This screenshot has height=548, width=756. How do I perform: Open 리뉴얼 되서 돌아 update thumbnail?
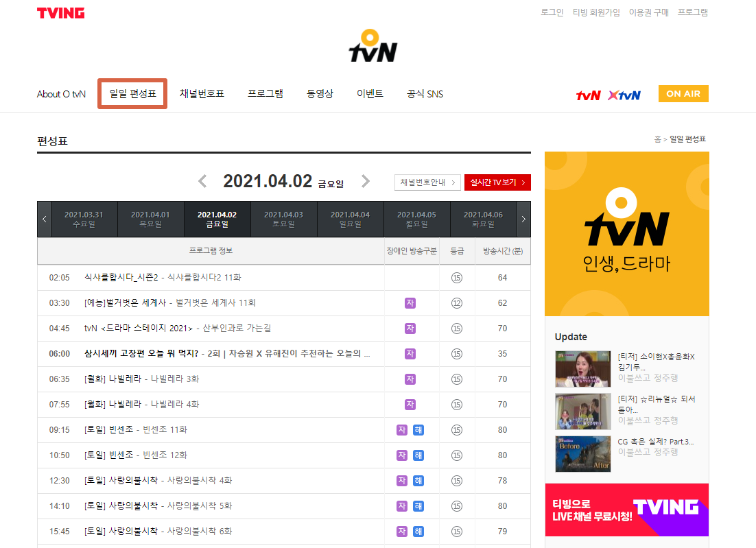pyautogui.click(x=583, y=411)
